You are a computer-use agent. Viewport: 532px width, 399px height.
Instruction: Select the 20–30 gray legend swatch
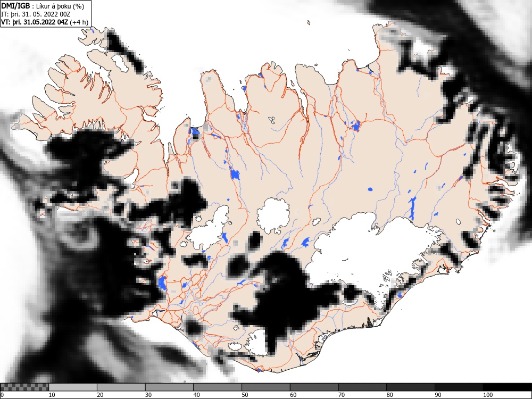coord(121,387)
